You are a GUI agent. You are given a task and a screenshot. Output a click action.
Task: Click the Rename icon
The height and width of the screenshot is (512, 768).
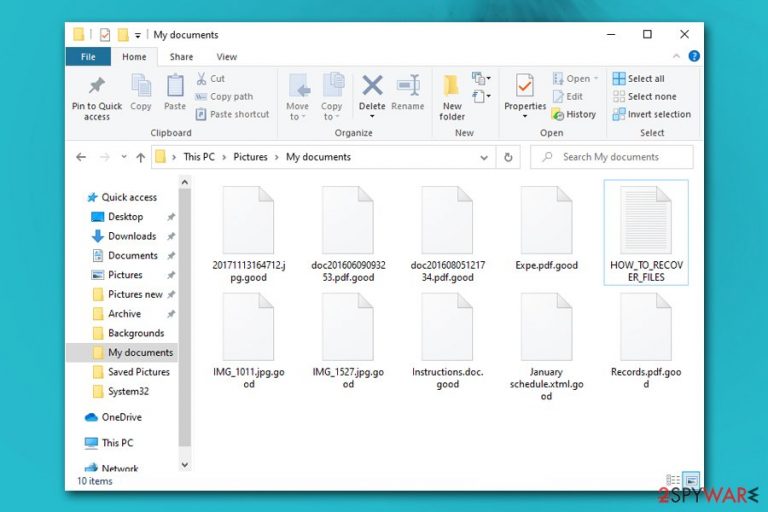pyautogui.click(x=408, y=86)
